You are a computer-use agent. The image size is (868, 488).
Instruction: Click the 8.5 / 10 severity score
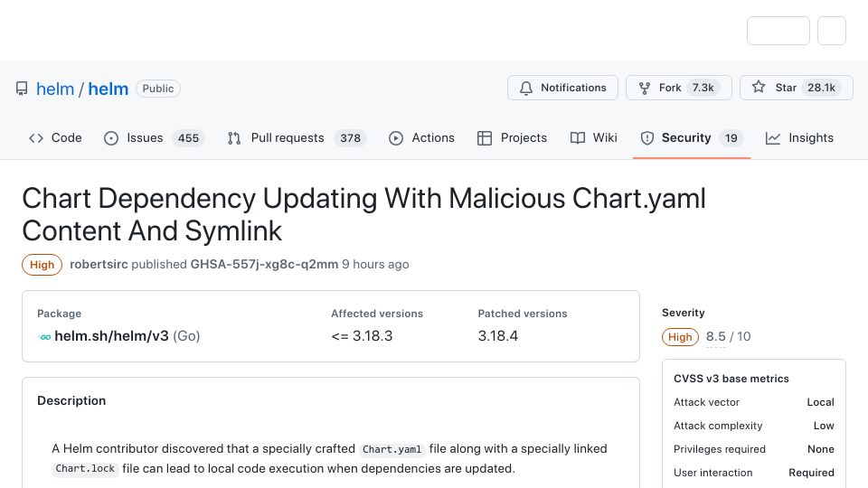pyautogui.click(x=728, y=336)
